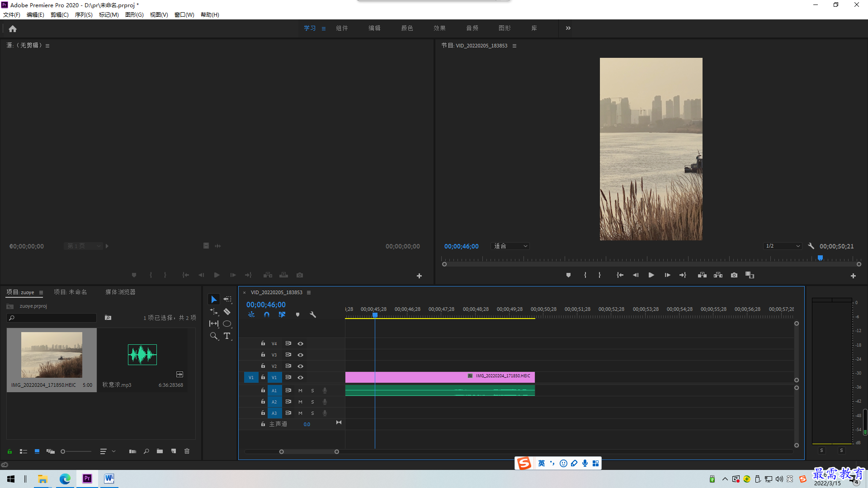The width and height of the screenshot is (868, 488).
Task: Select the Ellipse shape tool
Action: (x=227, y=324)
